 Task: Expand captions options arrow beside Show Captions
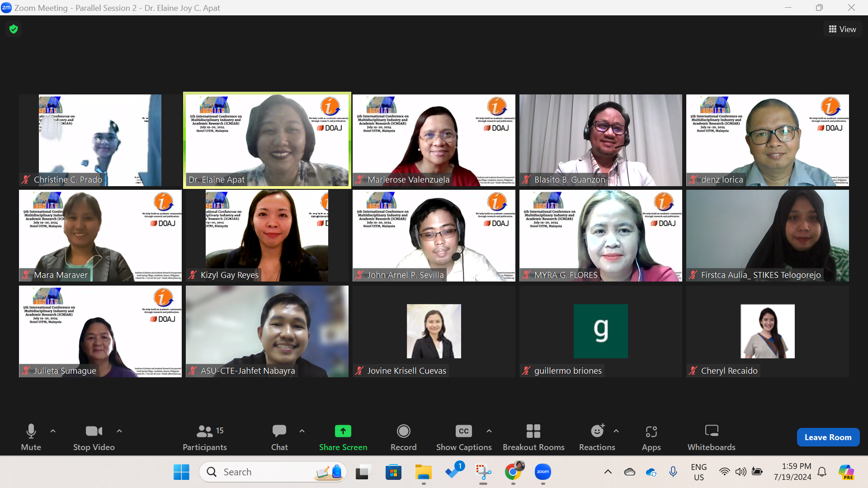click(x=489, y=431)
